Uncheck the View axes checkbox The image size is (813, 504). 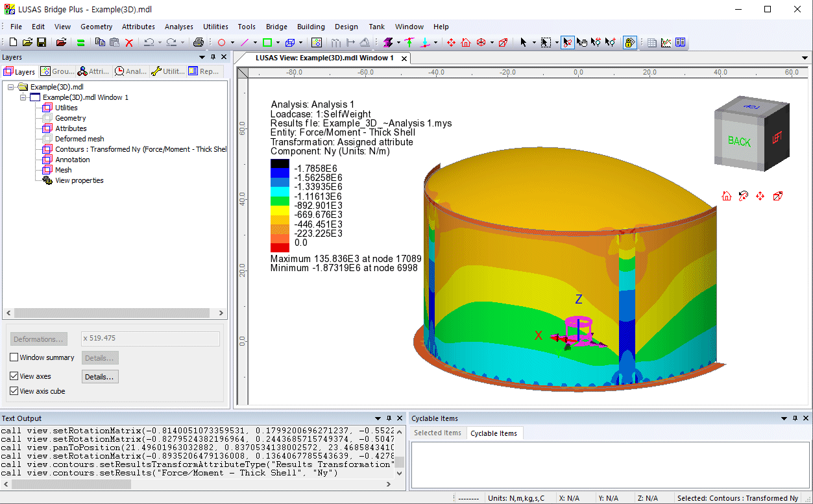pyautogui.click(x=14, y=376)
